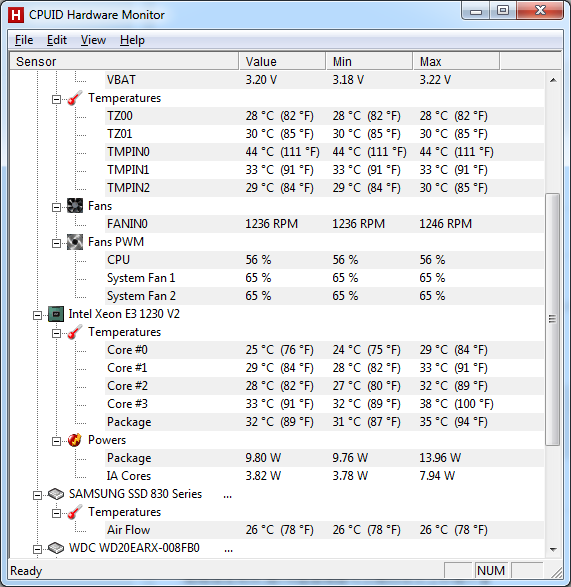571x587 pixels.
Task: Select the System Fan 1 row
Action: click(x=324, y=278)
